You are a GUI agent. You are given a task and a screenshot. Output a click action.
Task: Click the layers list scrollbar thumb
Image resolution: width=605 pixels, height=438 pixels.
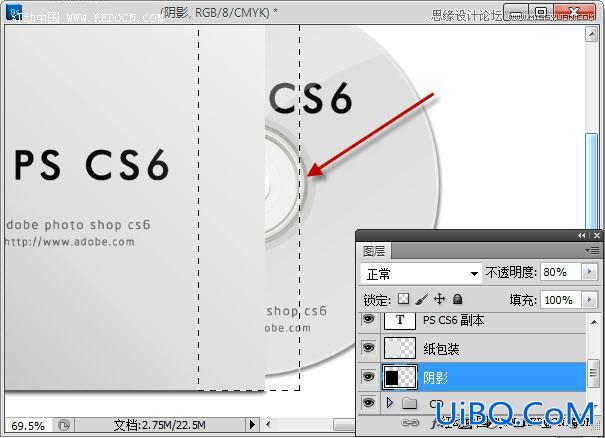click(594, 374)
